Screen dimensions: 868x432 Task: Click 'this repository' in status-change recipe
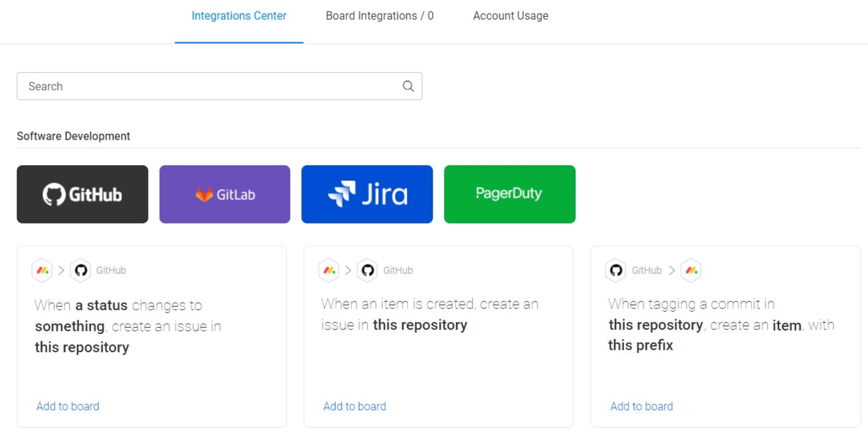pyautogui.click(x=82, y=347)
